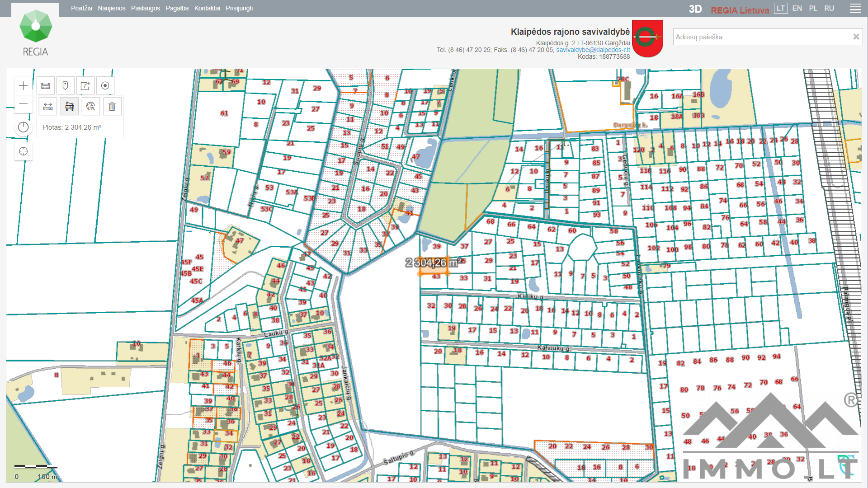This screenshot has height=488, width=868.
Task: Toggle the area measurement polygon tool
Action: pyautogui.click(x=70, y=107)
